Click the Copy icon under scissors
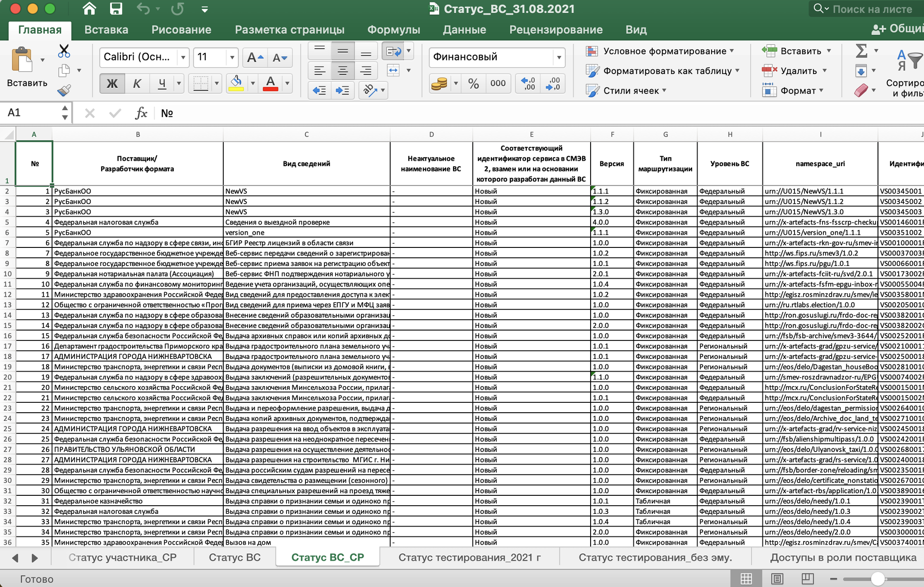924x587 pixels. [x=65, y=70]
